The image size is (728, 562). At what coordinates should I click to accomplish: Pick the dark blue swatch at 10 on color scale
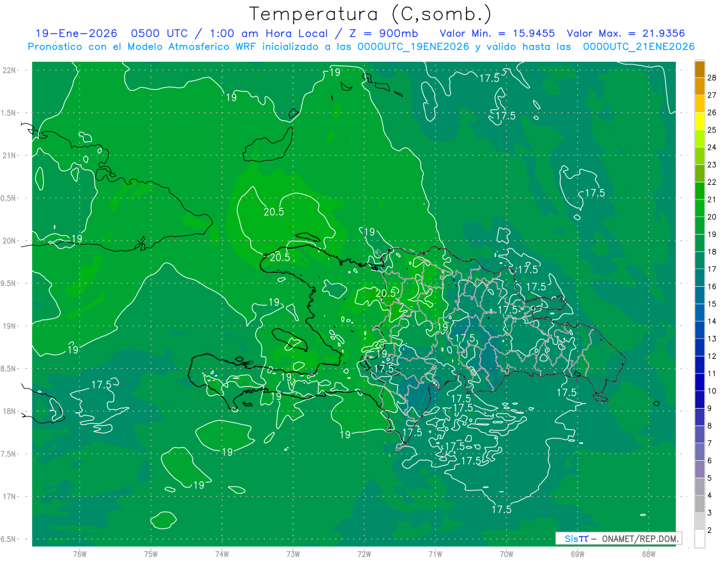tap(699, 383)
